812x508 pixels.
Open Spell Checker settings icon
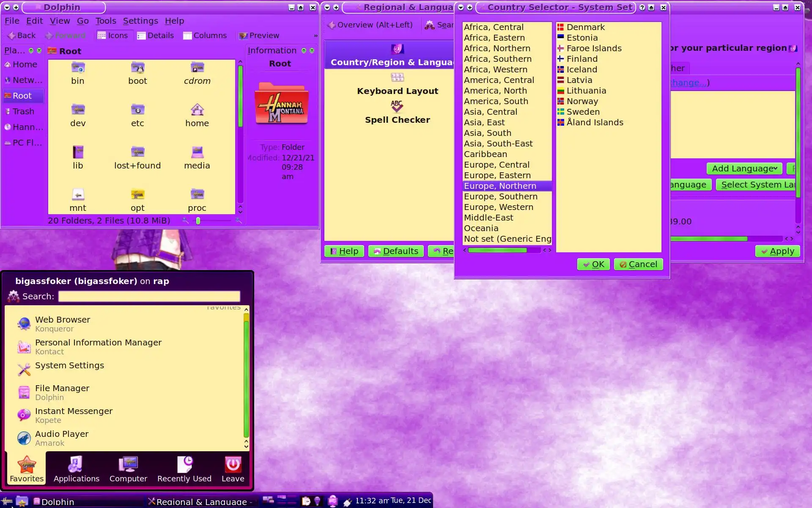point(397,106)
